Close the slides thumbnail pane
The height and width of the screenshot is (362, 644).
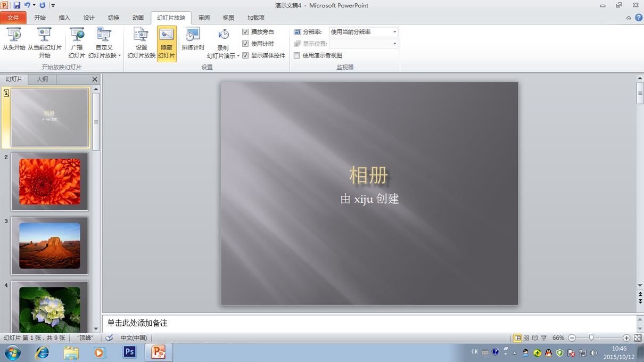[95, 79]
